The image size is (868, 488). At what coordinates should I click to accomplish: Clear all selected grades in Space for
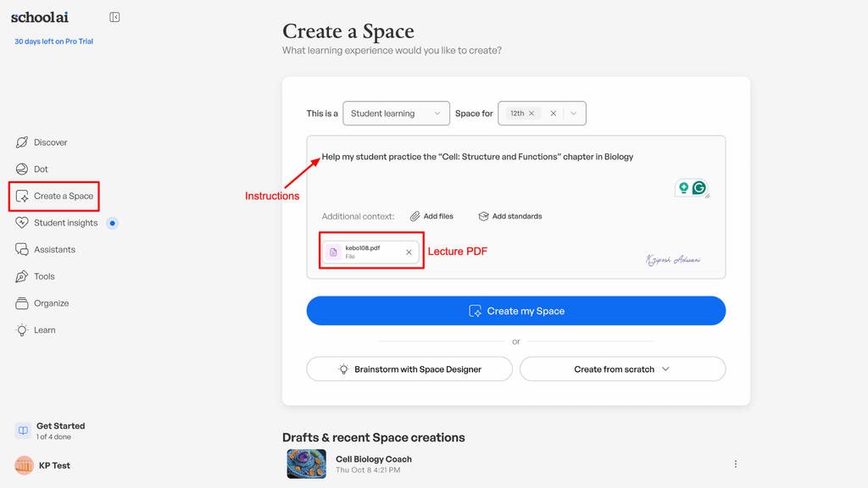point(553,114)
